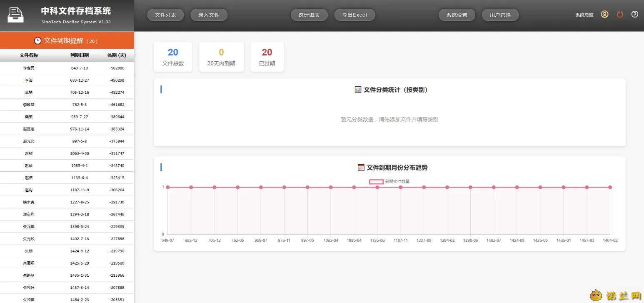Click the value -351747
Viewport: 644px width, 303px height.
117,153
